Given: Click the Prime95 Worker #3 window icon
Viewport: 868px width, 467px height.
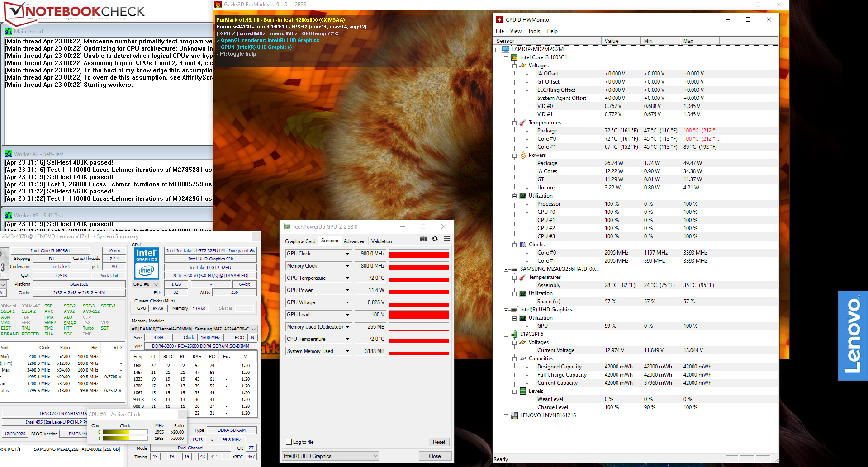Looking at the screenshot, I should coord(9,215).
